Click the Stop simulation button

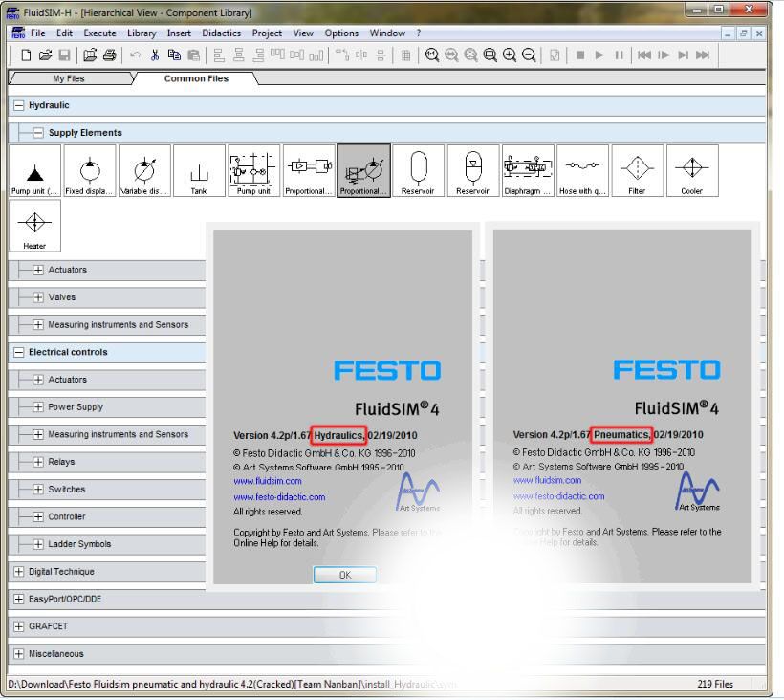[580, 55]
